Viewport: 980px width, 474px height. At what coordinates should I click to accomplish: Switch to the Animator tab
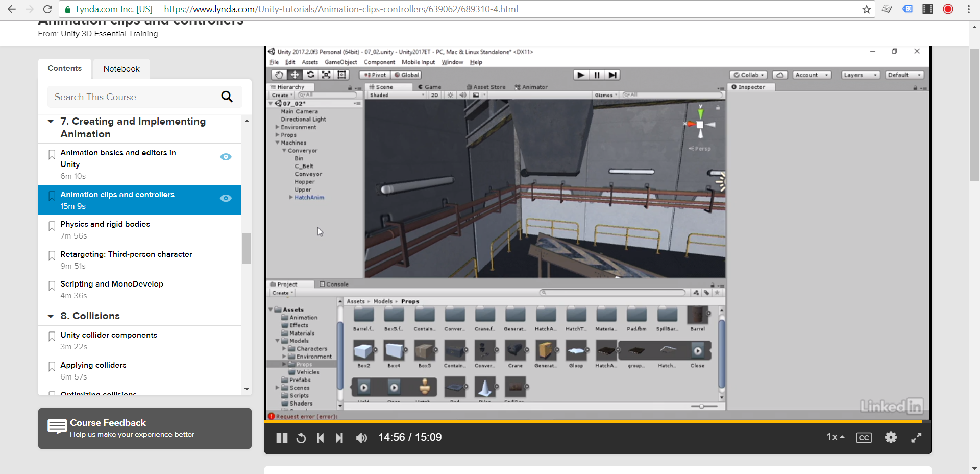click(x=531, y=87)
